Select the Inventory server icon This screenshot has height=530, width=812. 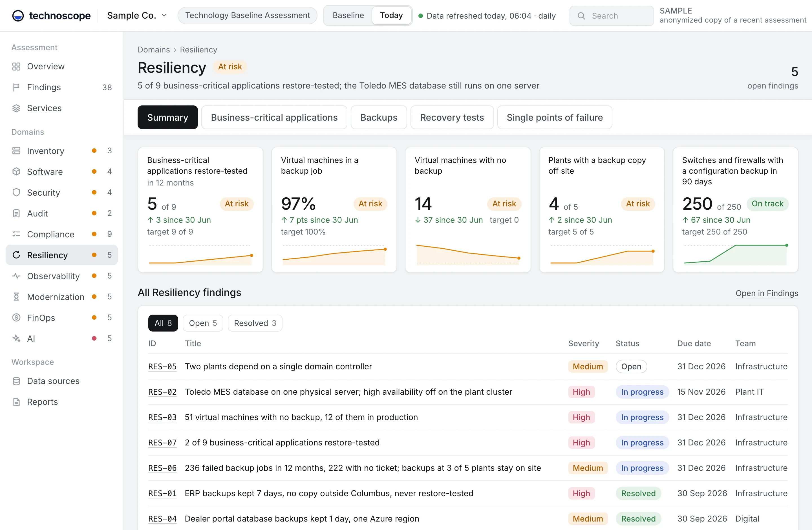16,151
